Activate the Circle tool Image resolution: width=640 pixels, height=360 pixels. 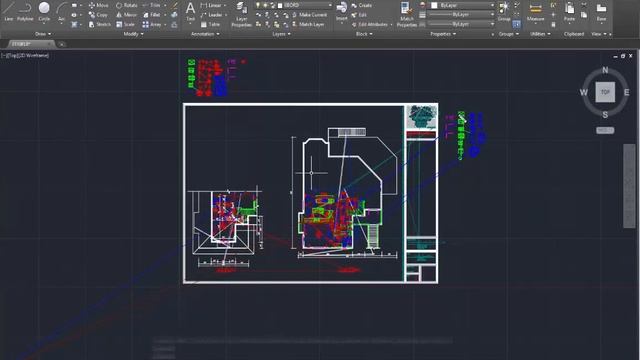pyautogui.click(x=44, y=11)
